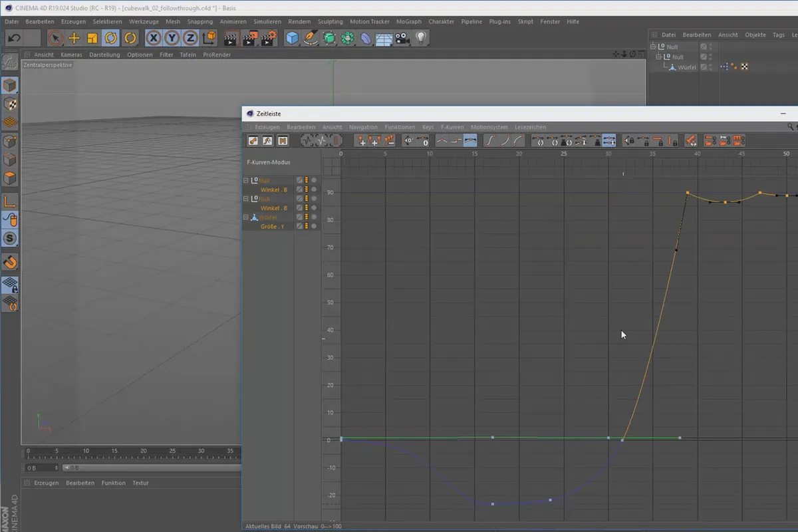This screenshot has width=798, height=532.
Task: Set linear interpolation icon in Timeline
Action: pos(442,140)
